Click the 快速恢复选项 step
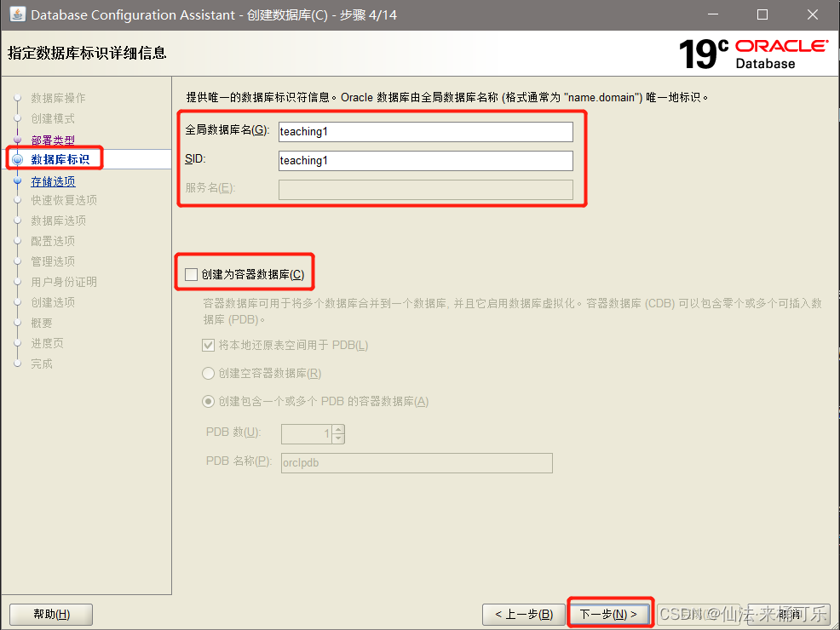Image resolution: width=840 pixels, height=630 pixels. click(x=64, y=200)
